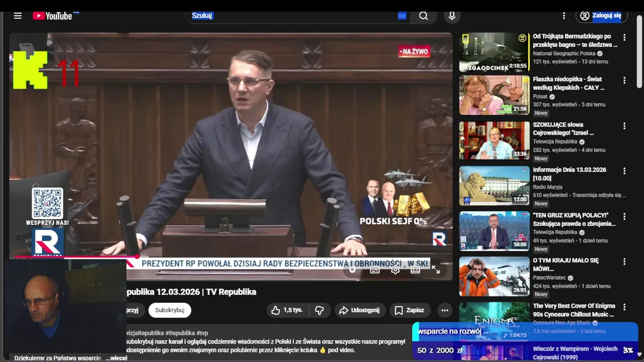Image resolution: width=644 pixels, height=362 pixels.
Task: Like the video with thumbs up
Action: point(287,310)
